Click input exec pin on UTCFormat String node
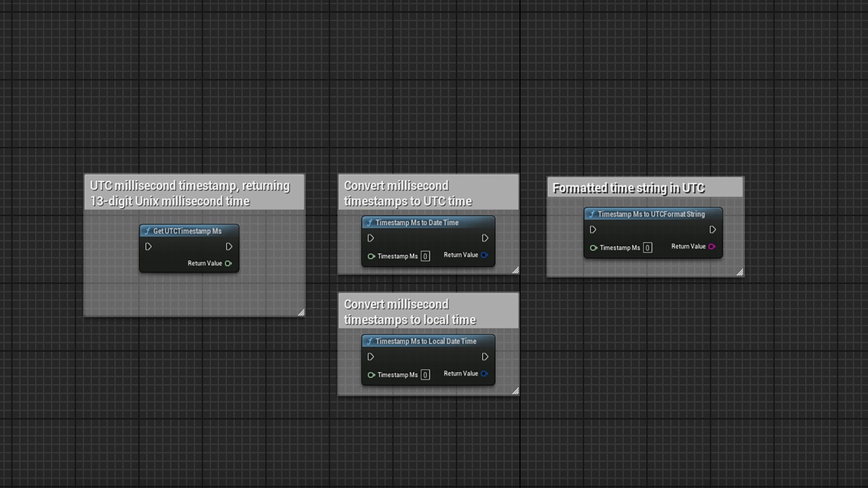The image size is (868, 488). click(593, 230)
